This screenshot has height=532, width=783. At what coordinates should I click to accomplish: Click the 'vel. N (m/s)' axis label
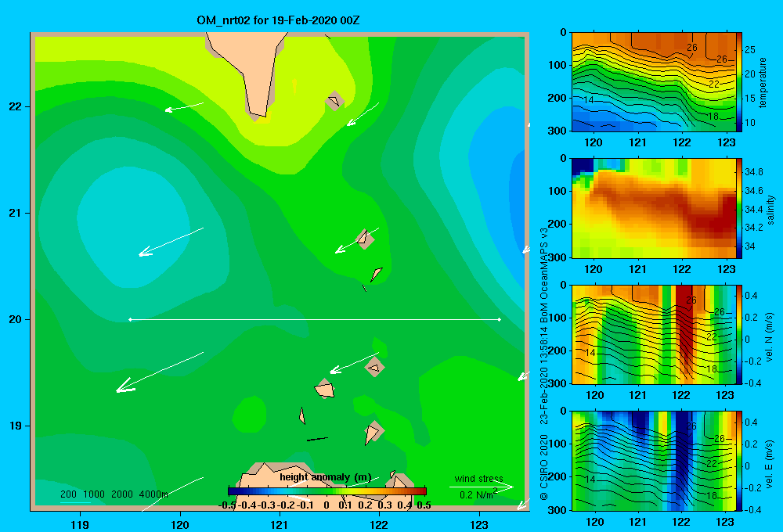tap(770, 336)
